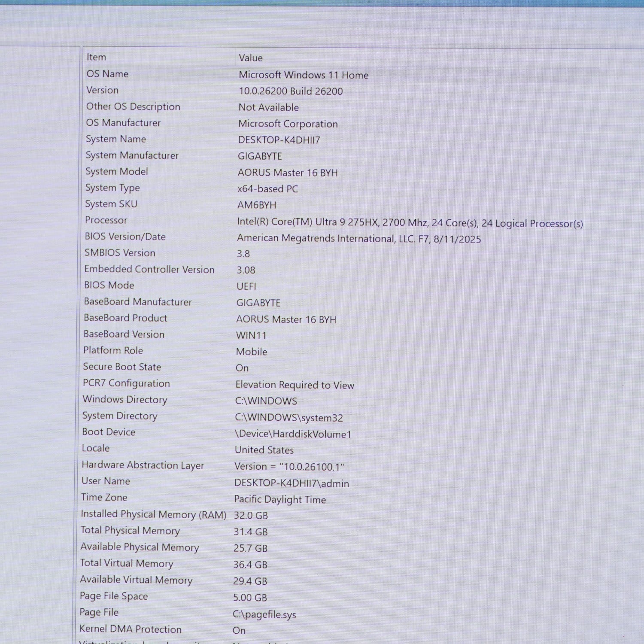This screenshot has height=644, width=644.
Task: Click the 'Item' column header
Action: click(x=96, y=57)
